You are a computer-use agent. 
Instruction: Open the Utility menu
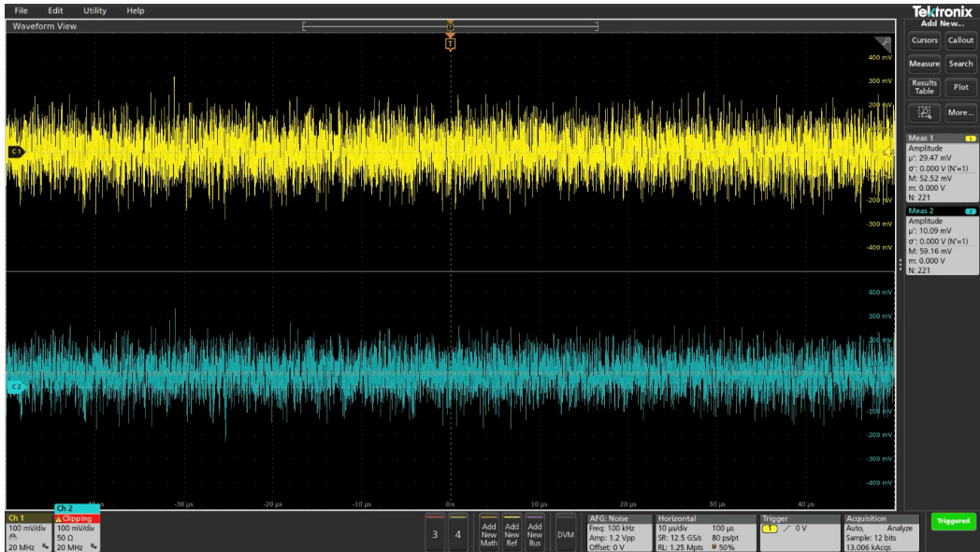click(94, 10)
